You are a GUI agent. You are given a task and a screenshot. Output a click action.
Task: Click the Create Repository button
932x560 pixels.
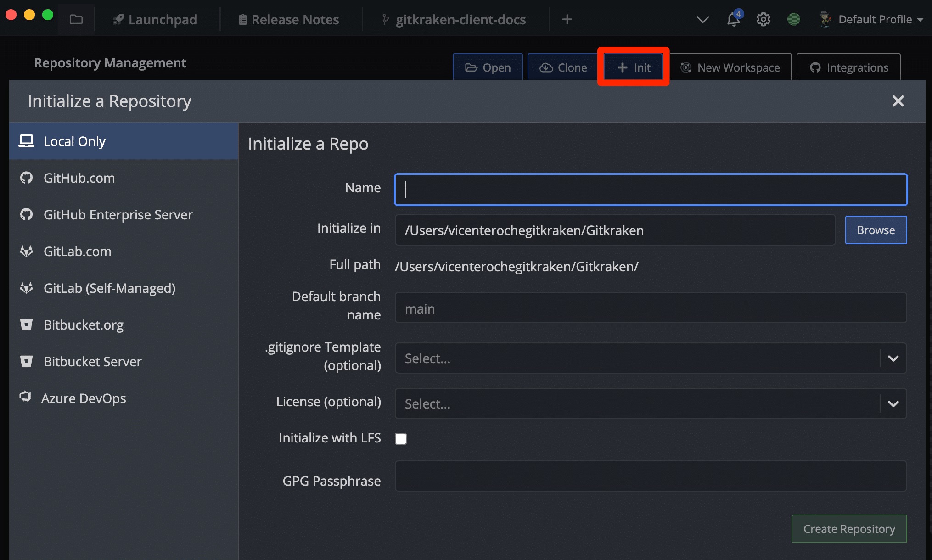pos(849,529)
